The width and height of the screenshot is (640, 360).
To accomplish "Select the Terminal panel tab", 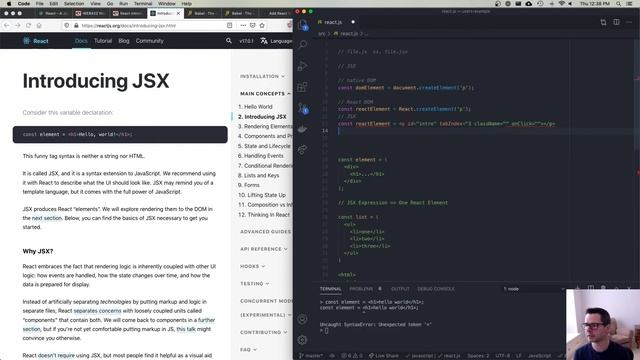I will click(330, 289).
